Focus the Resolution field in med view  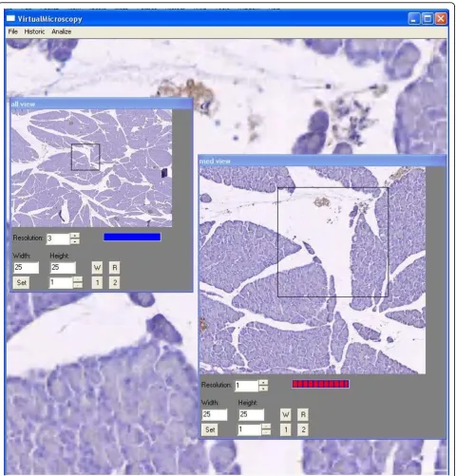246,386
